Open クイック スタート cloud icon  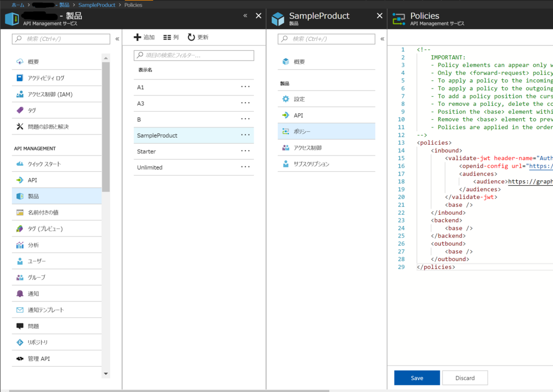point(20,164)
